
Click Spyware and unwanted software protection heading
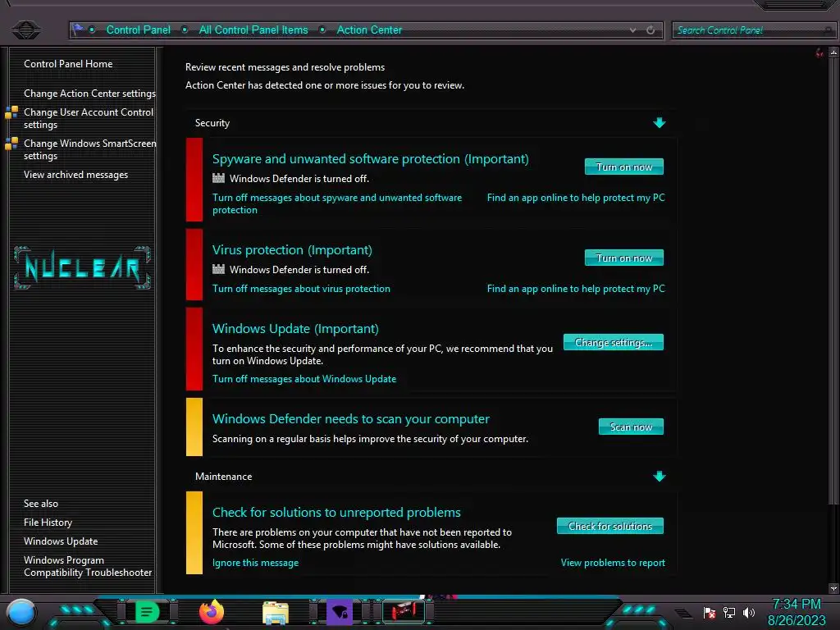coord(370,158)
